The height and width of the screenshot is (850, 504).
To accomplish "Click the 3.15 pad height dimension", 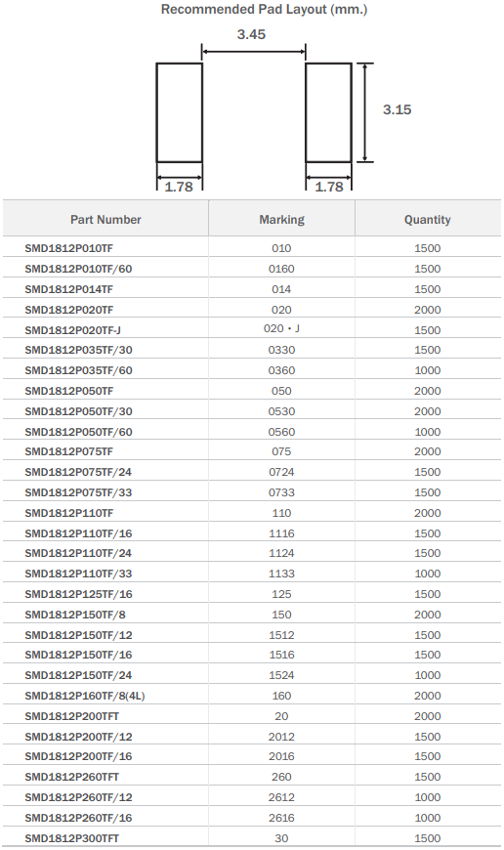I will pos(398,109).
